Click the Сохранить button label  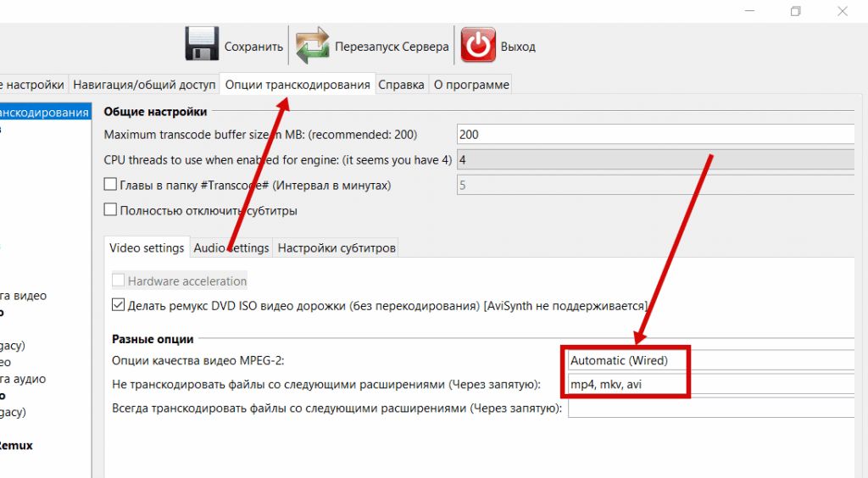[253, 47]
